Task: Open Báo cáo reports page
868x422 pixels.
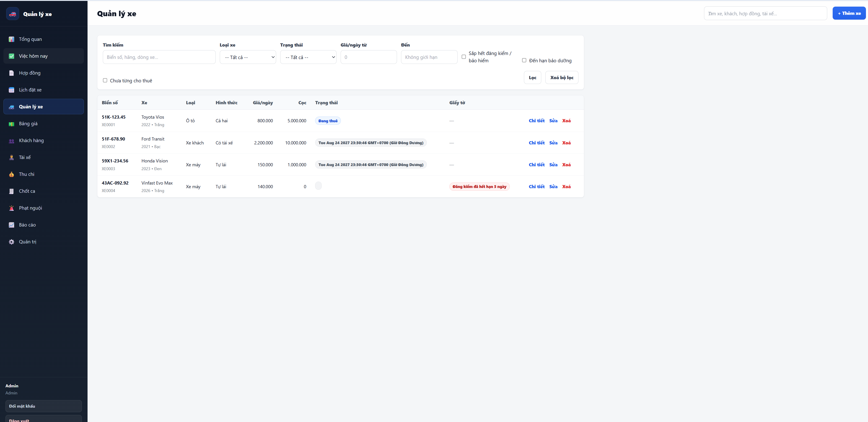Action: click(44, 225)
